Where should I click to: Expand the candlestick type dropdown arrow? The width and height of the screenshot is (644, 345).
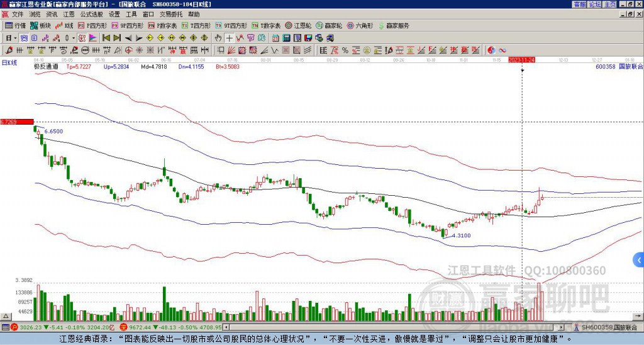tap(74, 38)
